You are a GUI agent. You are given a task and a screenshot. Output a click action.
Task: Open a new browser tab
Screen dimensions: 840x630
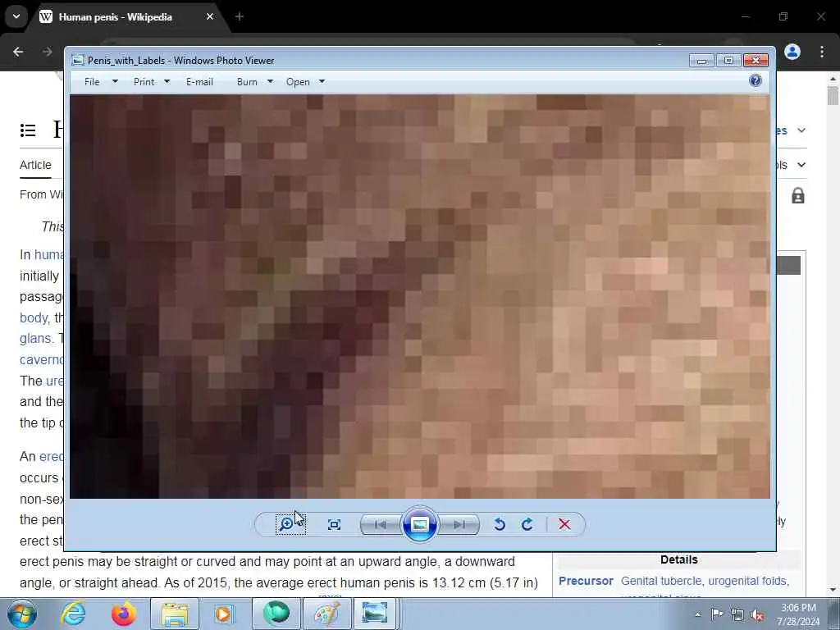pyautogui.click(x=240, y=16)
